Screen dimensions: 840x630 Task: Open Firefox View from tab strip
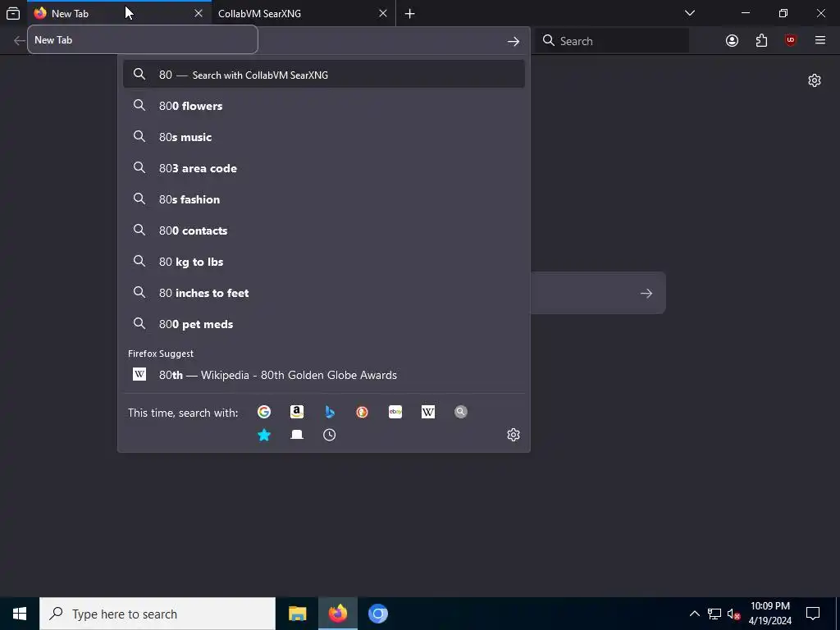(13, 13)
